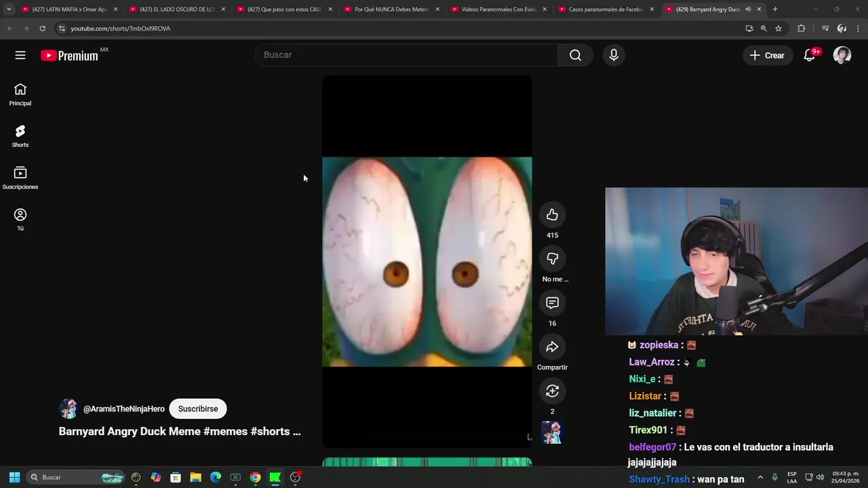
Task: Open OBS Studio from the taskbar
Action: [295, 477]
